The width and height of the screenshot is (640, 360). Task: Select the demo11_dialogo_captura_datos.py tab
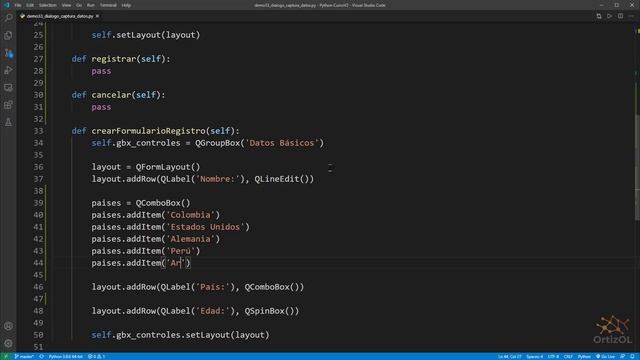coord(60,16)
